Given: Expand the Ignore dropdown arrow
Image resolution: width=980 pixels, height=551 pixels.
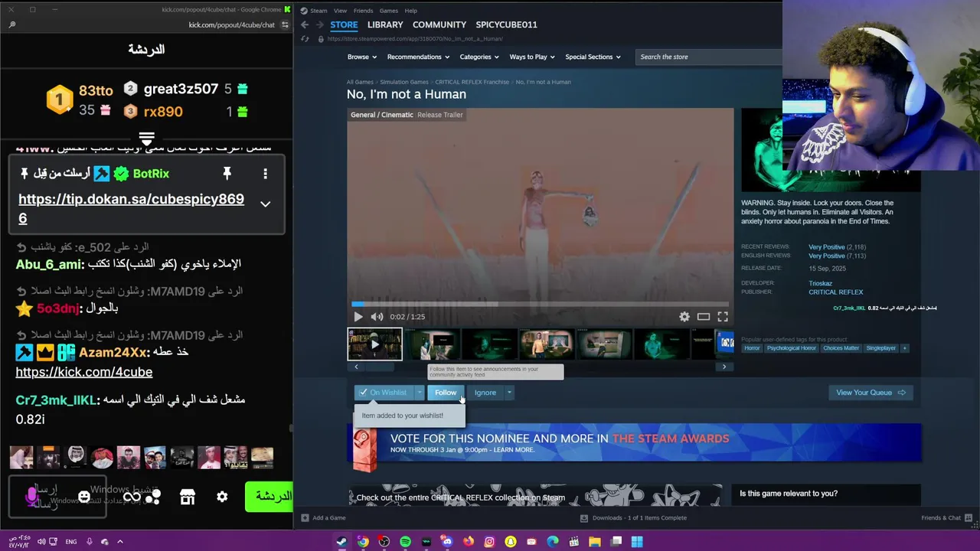Looking at the screenshot, I should (x=509, y=393).
